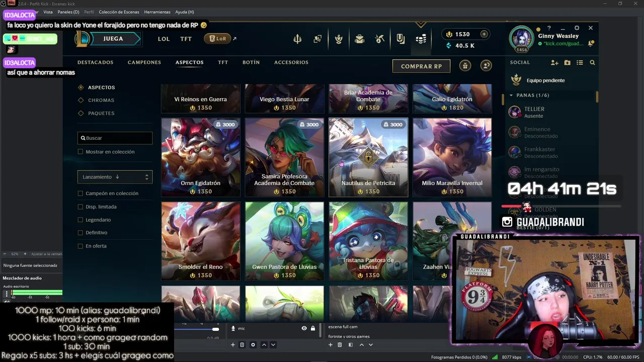The image size is (644, 362).
Task: Move OBS source up
Action: (x=264, y=345)
